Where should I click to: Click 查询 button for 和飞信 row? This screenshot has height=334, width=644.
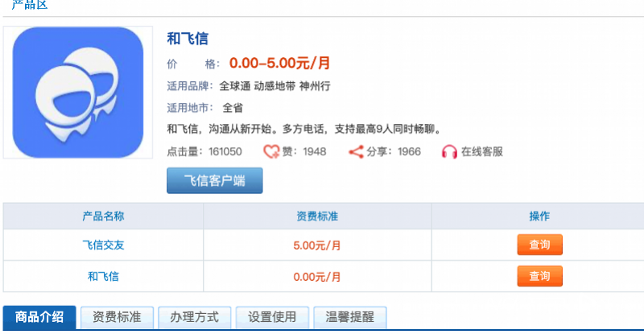tap(539, 276)
